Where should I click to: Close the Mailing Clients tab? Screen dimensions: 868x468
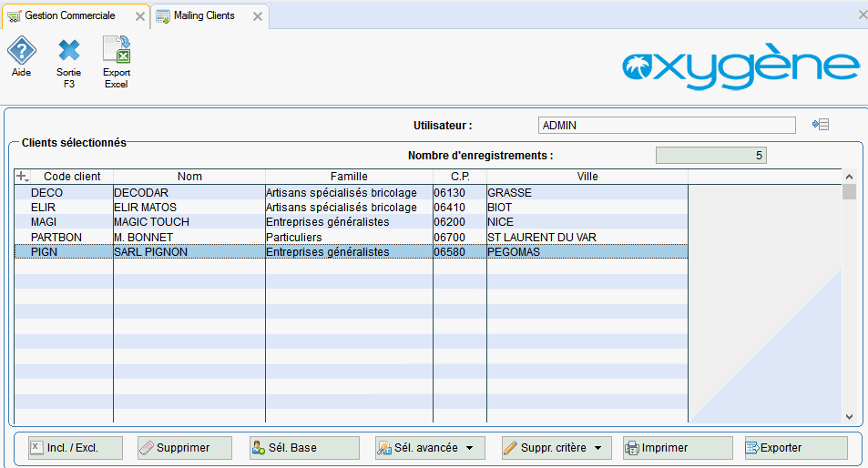point(258,16)
